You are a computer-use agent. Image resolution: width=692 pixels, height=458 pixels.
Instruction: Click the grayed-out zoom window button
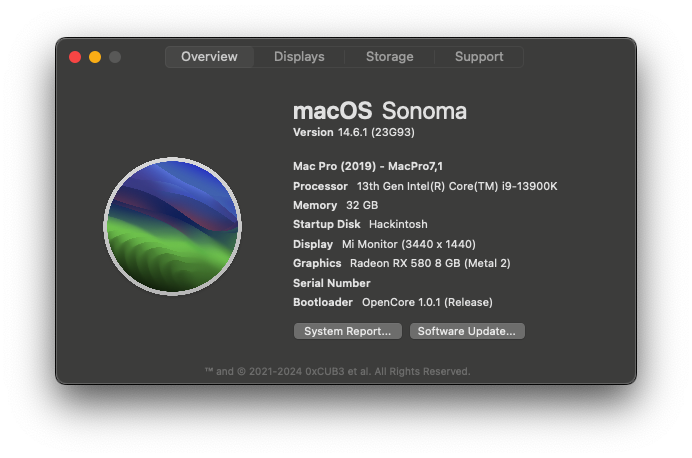coord(115,57)
